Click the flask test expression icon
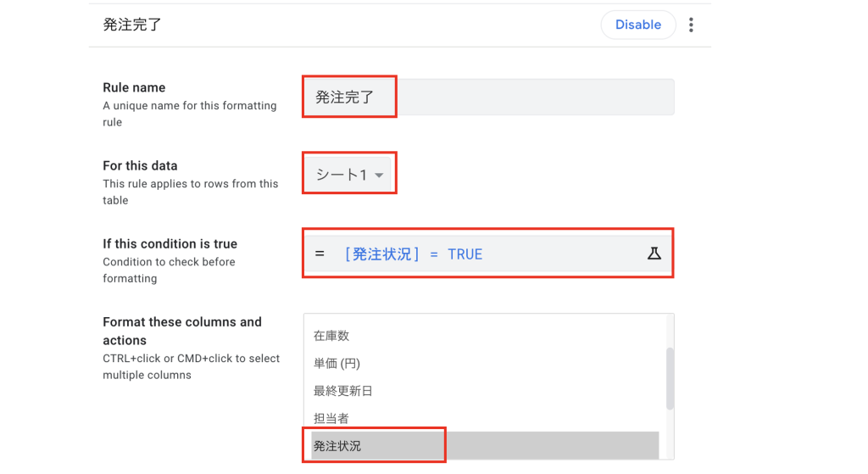Viewport: 868px width, 474px height. pos(654,253)
